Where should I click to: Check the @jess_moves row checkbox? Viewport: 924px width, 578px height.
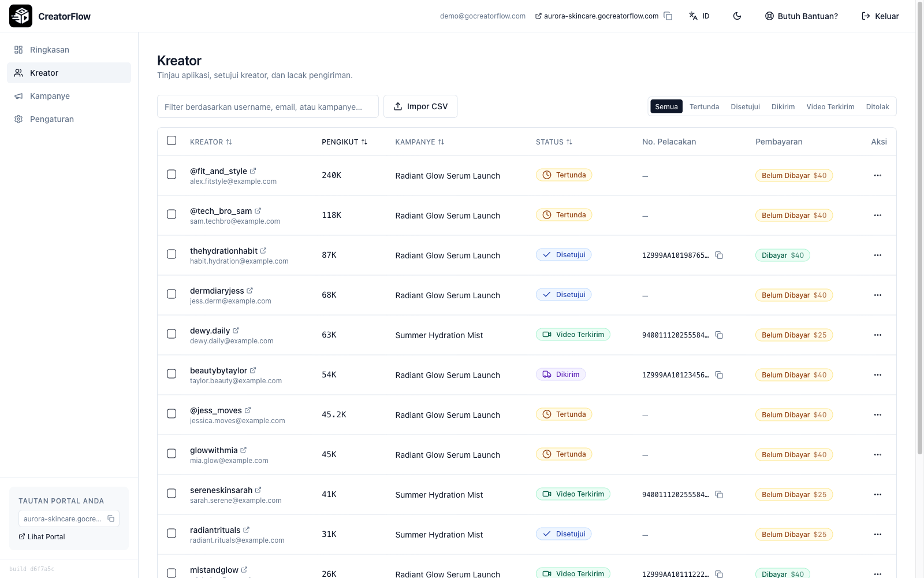(172, 414)
